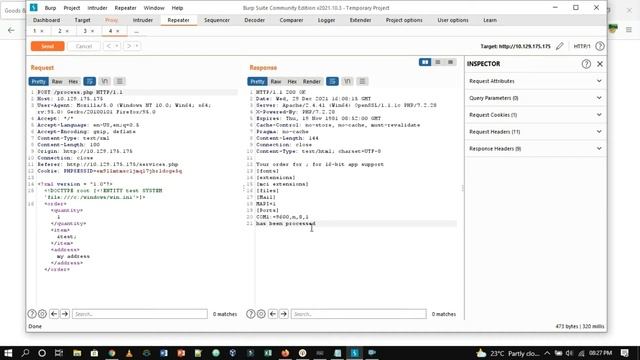The width and height of the screenshot is (640, 360).
Task: Click Request pane search field
Action: tap(140, 314)
